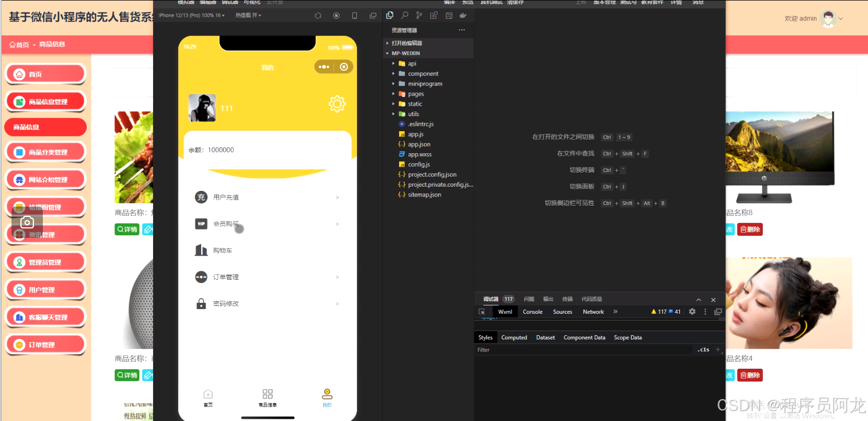Click the red 删除 button under 品名称8

pyautogui.click(x=750, y=230)
